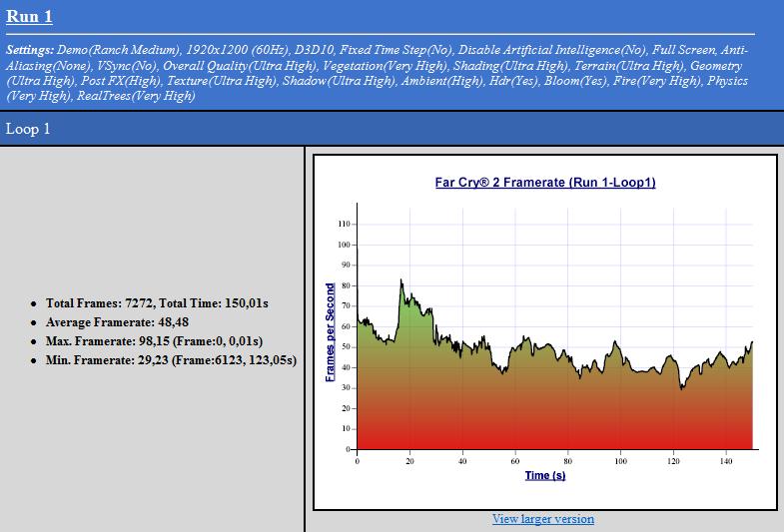Click the chart title "Far Cry® 2 Framerate (Run 1-Loop1)"

point(545,183)
